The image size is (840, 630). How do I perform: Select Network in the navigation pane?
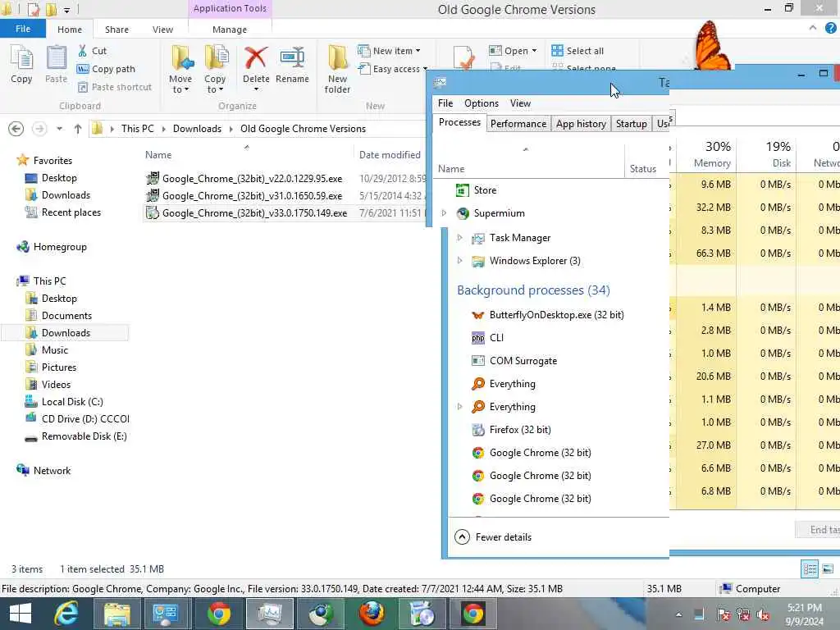[x=44, y=471]
